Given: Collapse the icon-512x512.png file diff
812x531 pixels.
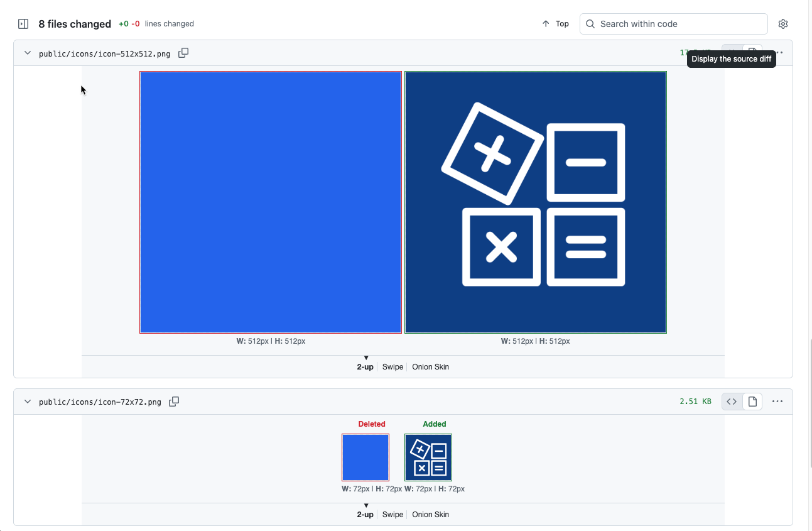Looking at the screenshot, I should coord(27,53).
